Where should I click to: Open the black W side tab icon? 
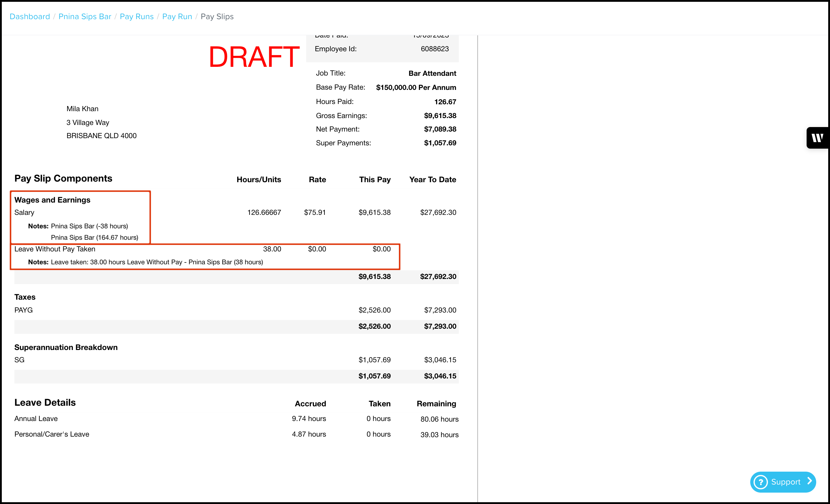point(817,138)
